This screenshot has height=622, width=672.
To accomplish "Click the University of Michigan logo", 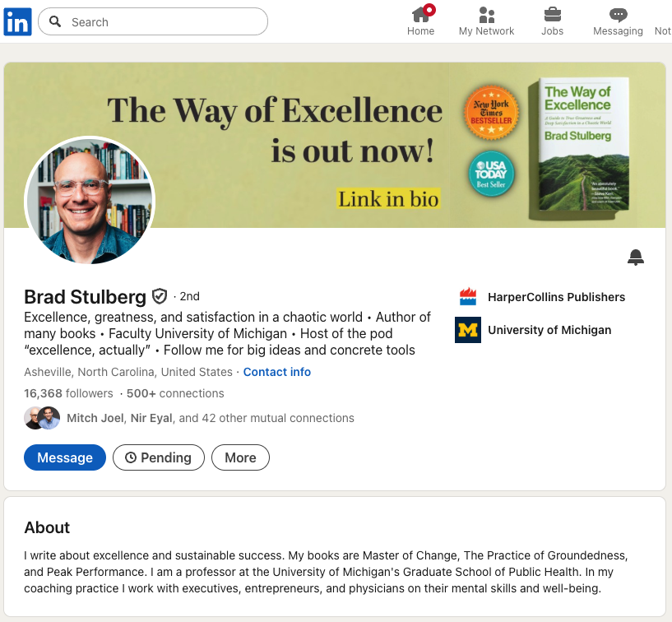I will coord(467,330).
